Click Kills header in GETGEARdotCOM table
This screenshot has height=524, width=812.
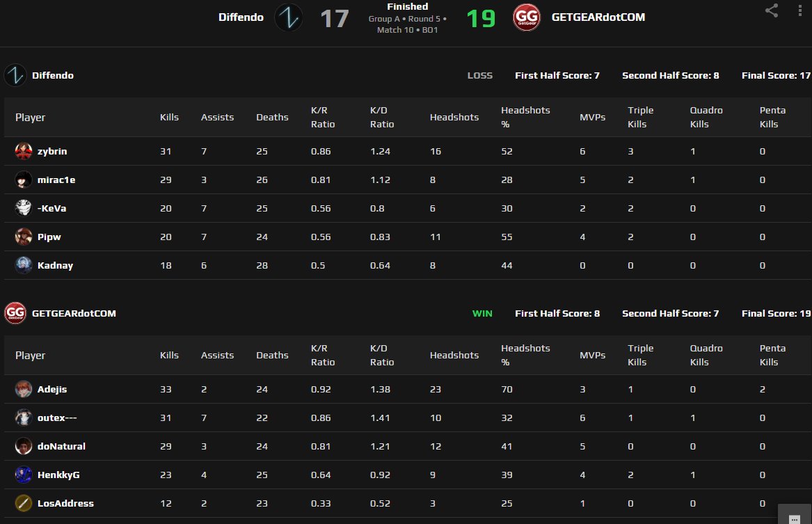pyautogui.click(x=169, y=355)
